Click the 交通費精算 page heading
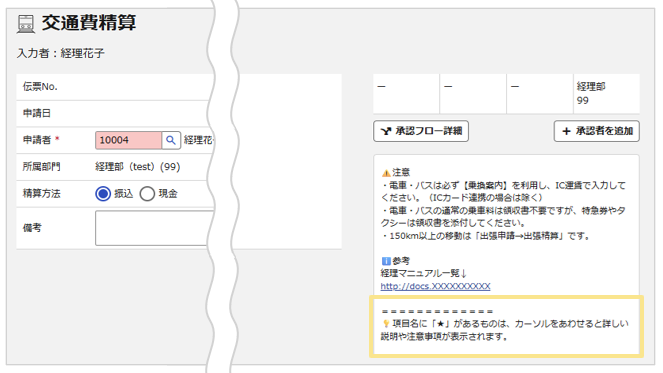 89,23
